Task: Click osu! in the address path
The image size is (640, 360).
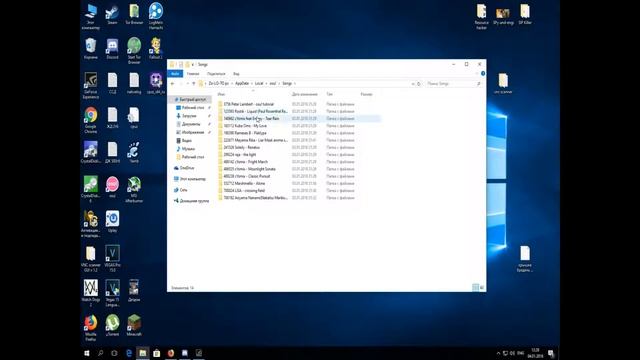Action: pyautogui.click(x=273, y=83)
